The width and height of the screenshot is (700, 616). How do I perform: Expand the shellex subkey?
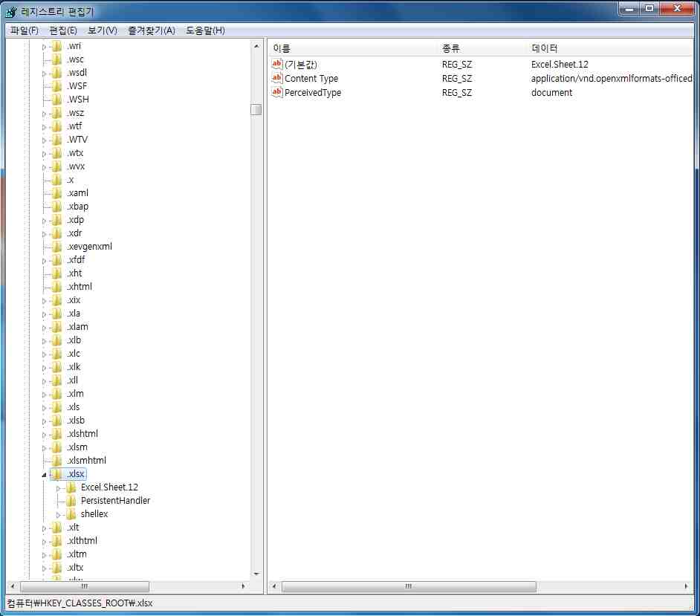[x=58, y=515]
